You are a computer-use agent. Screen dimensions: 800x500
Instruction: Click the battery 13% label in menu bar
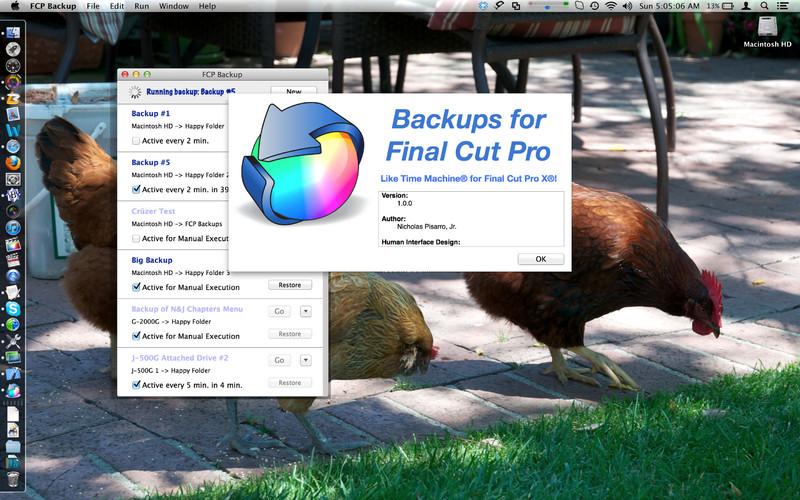[713, 6]
